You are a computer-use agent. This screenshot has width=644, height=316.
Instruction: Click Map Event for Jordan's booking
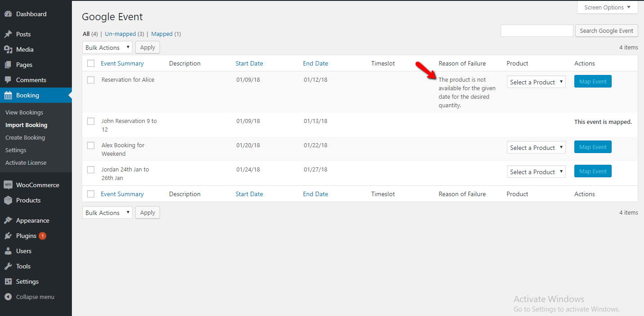tap(592, 171)
